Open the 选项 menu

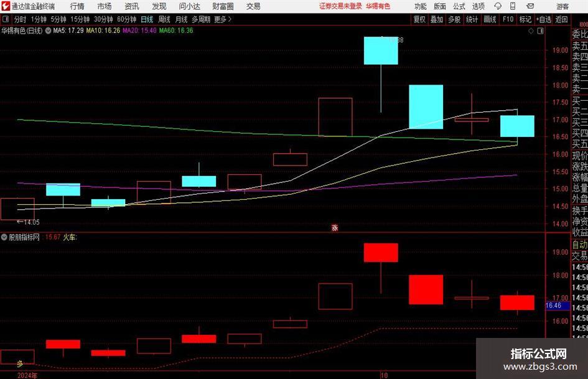pos(478,6)
